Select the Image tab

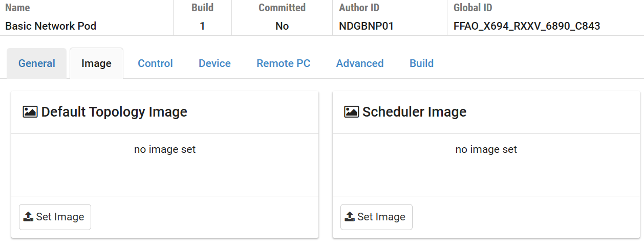coord(96,63)
